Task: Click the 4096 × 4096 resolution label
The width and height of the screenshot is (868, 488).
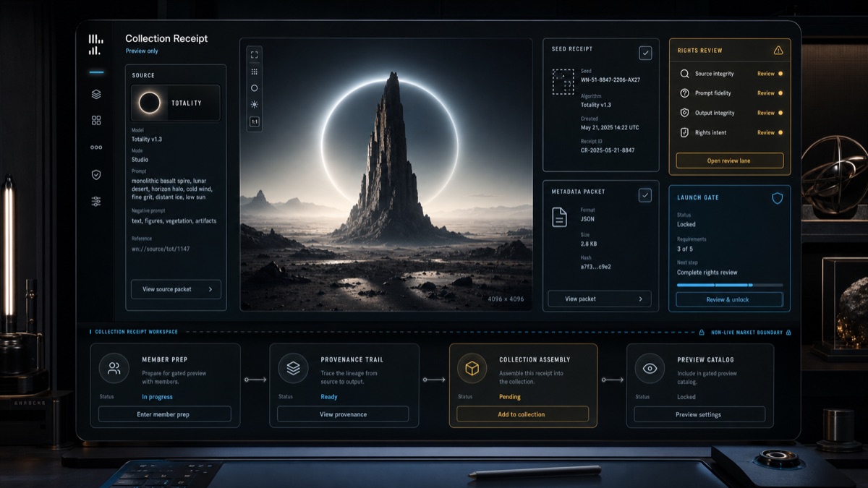Action: coord(506,299)
